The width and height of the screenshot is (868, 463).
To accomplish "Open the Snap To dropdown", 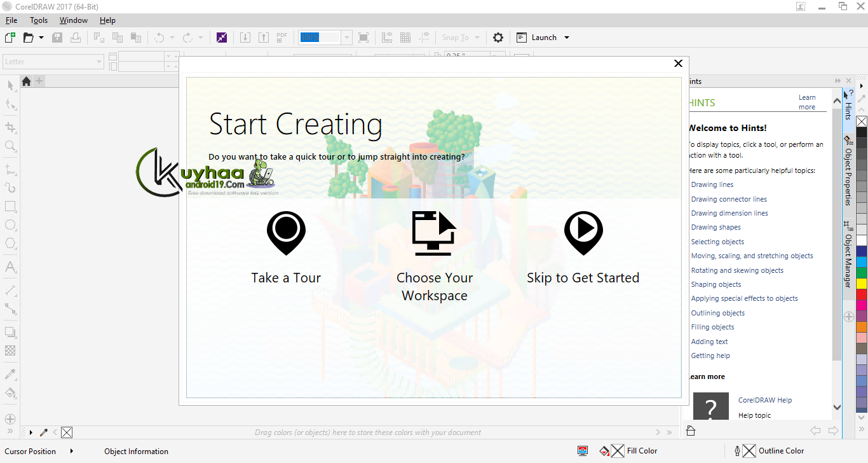I will 461,38.
